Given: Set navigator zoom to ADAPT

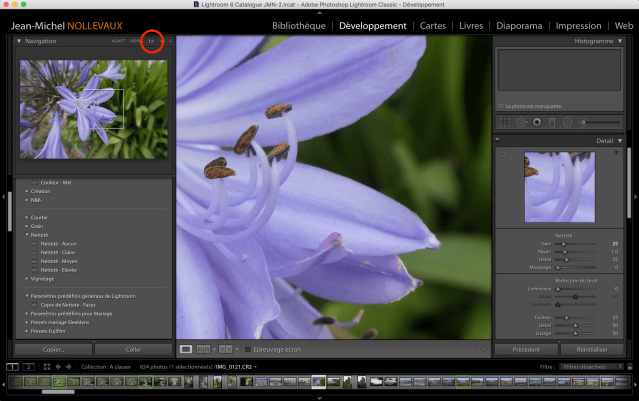Looking at the screenshot, I should point(118,41).
